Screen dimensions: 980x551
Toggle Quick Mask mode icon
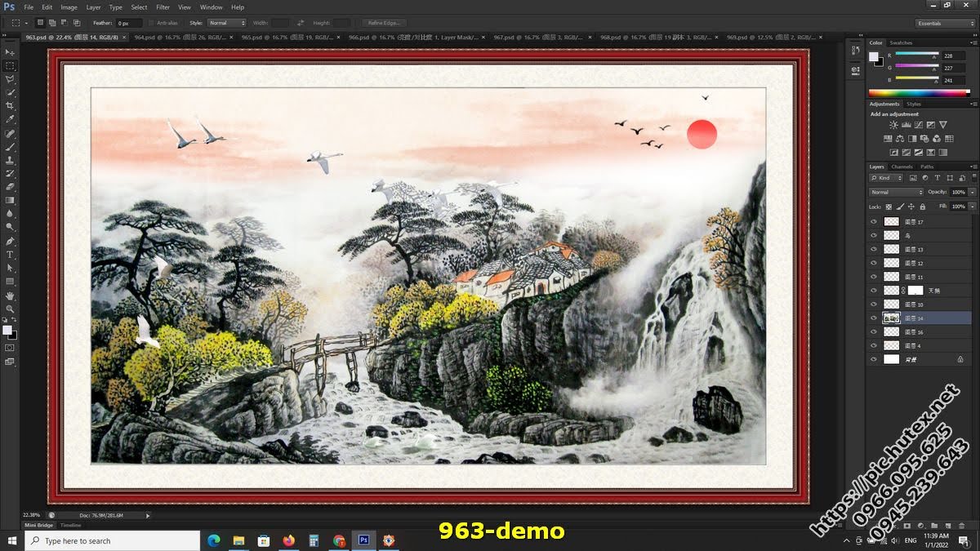click(x=10, y=347)
